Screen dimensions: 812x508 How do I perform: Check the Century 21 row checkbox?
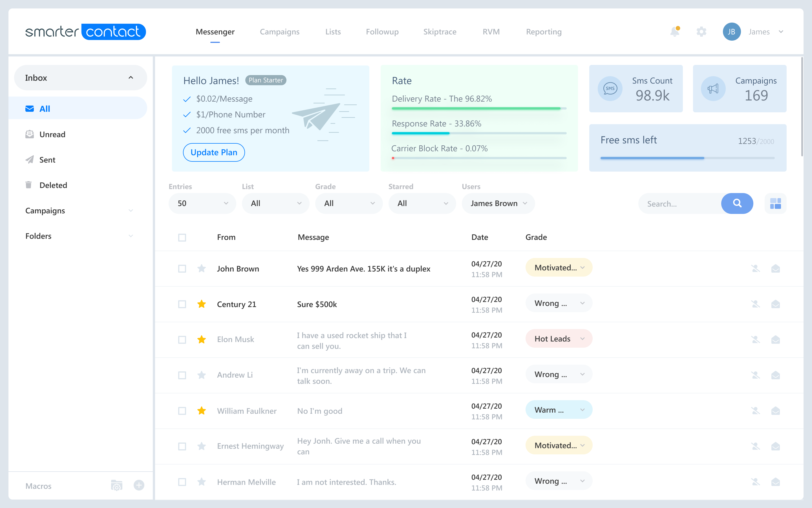click(x=182, y=304)
